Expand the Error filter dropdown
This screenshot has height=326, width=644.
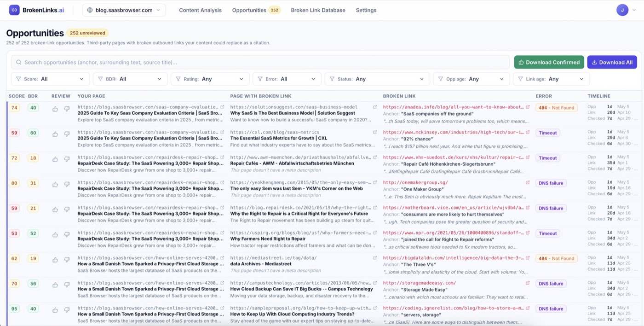[x=287, y=79]
